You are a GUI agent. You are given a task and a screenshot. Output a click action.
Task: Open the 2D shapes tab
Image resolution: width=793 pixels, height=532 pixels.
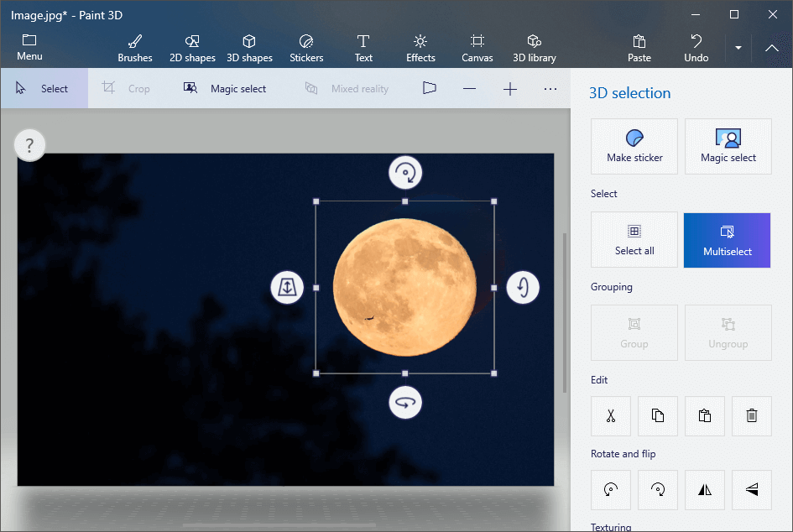[x=192, y=48]
